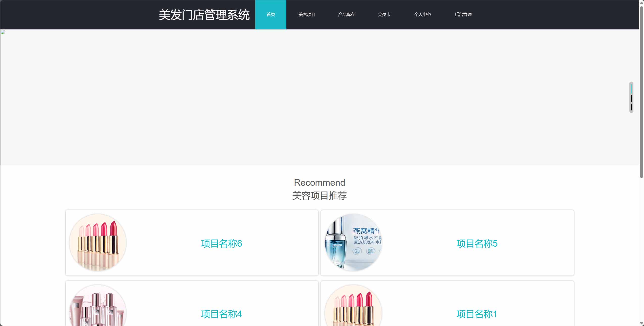Click the page vertical scrollbar thumb

(641, 92)
